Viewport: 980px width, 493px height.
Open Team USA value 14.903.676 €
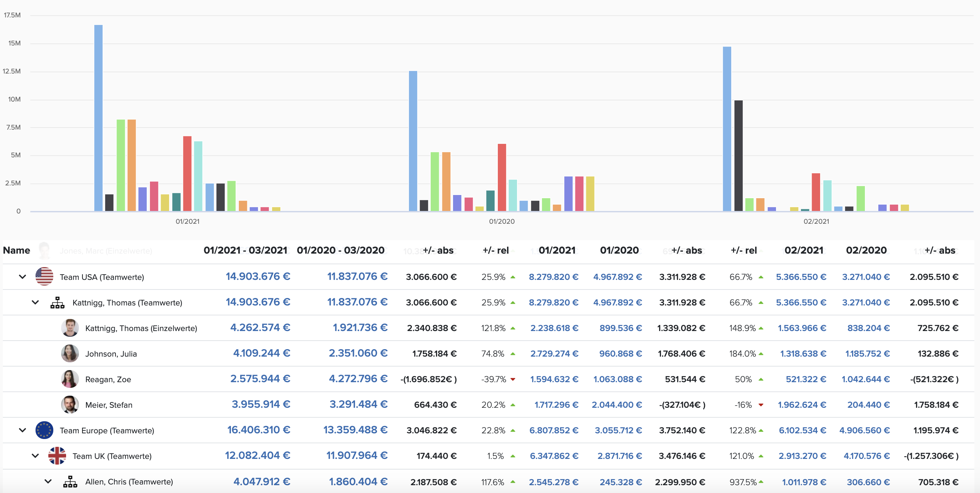[x=258, y=277]
